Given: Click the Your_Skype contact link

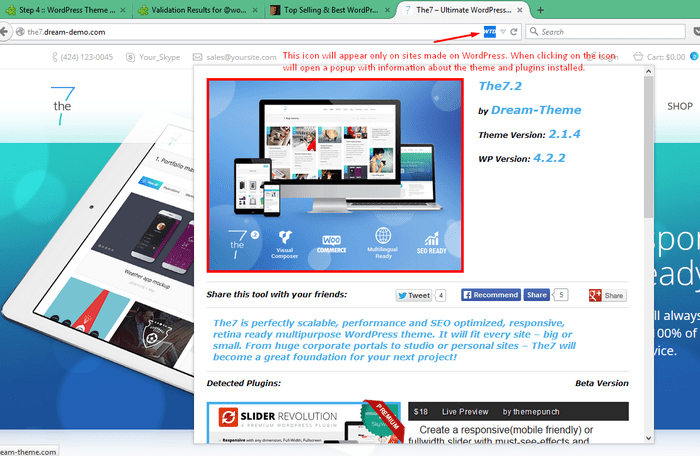Looking at the screenshot, I should [x=159, y=57].
